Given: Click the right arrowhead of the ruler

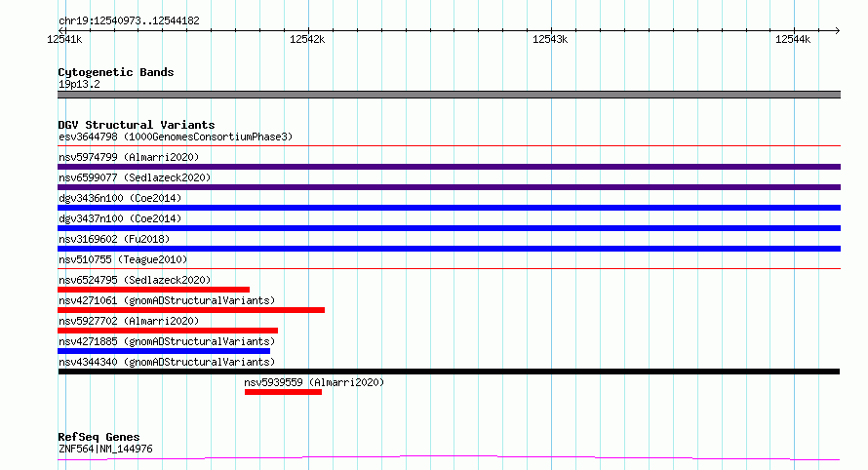Looking at the screenshot, I should (x=838, y=30).
